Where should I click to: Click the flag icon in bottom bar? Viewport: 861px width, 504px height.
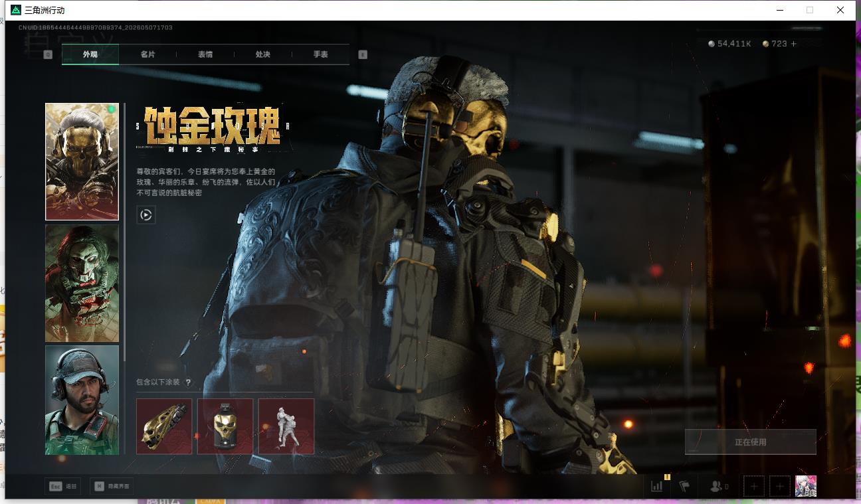pyautogui.click(x=685, y=487)
